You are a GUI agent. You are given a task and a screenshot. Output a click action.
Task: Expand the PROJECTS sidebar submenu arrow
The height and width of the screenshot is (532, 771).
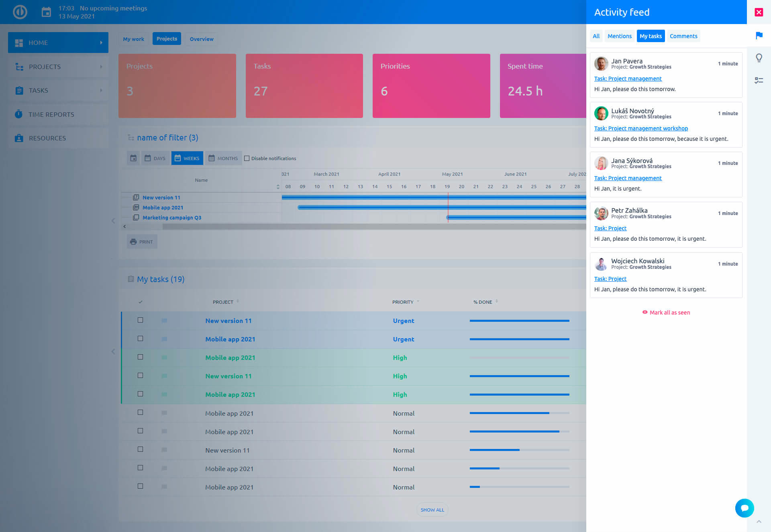pos(101,67)
